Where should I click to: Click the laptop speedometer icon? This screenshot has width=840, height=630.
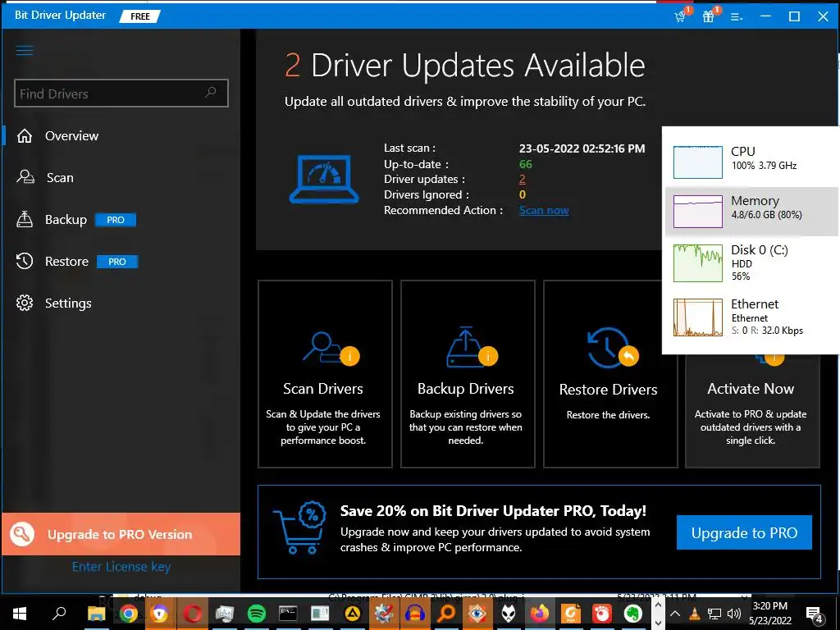point(324,179)
